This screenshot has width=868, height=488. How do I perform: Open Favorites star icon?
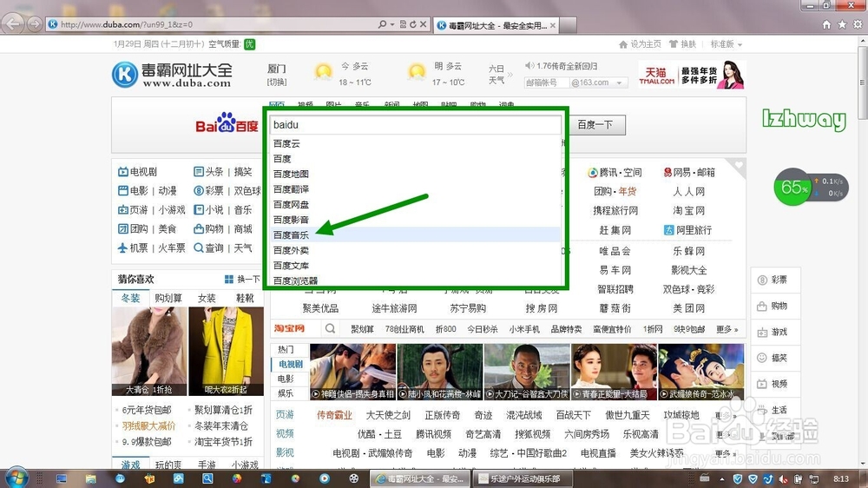[x=842, y=24]
